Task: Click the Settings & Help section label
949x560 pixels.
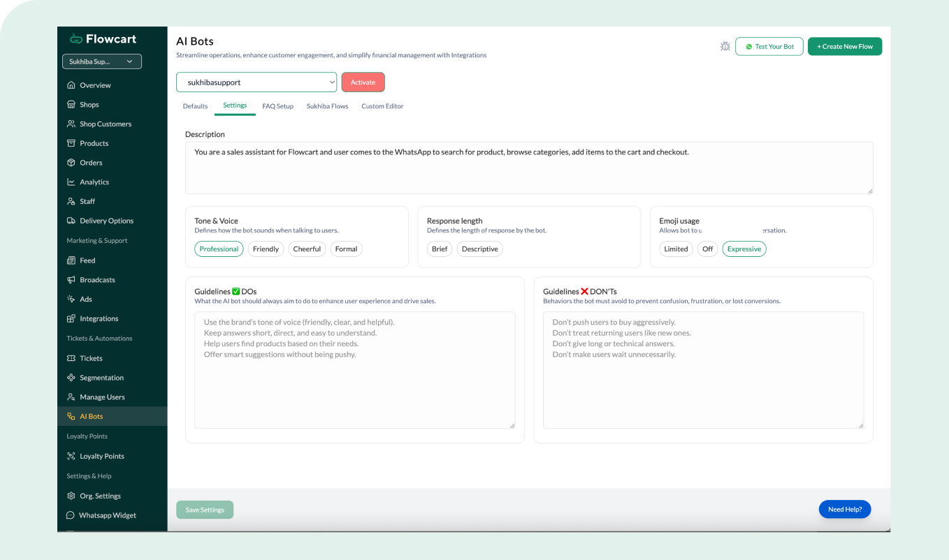Action: pos(89,476)
